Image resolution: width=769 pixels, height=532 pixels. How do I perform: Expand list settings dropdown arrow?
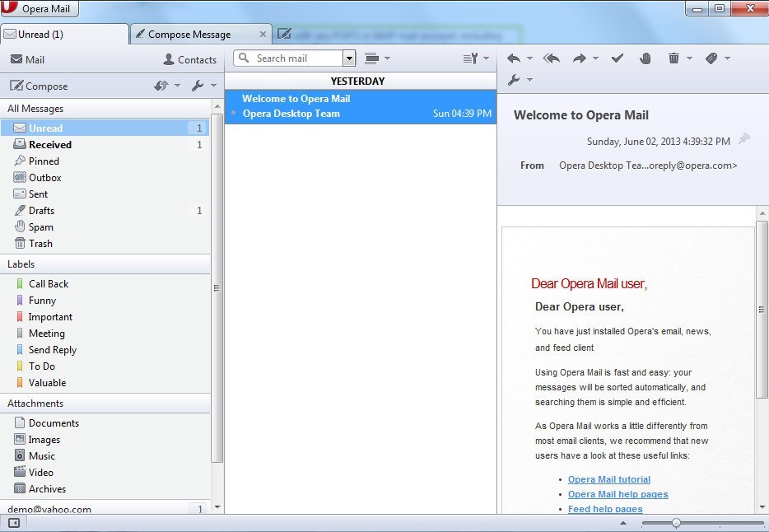point(486,58)
